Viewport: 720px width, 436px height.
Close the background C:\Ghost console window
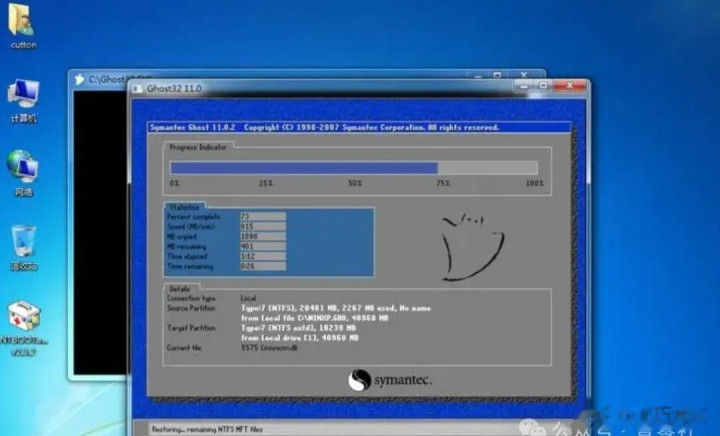pos(524,75)
